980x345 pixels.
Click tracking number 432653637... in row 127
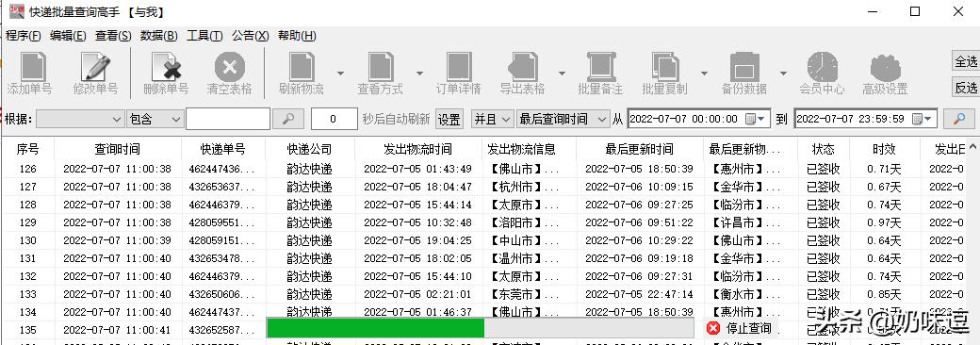coord(221,187)
